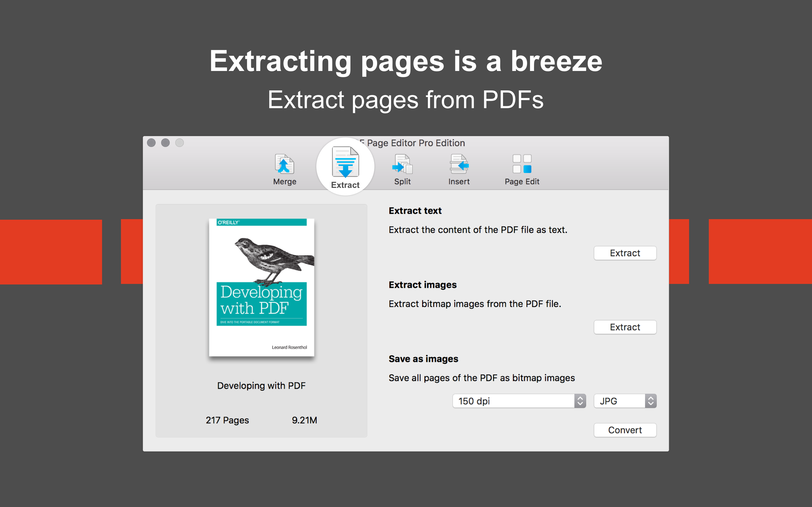Click the Developing with PDF cover thumbnail
The image size is (812, 507).
click(261, 287)
